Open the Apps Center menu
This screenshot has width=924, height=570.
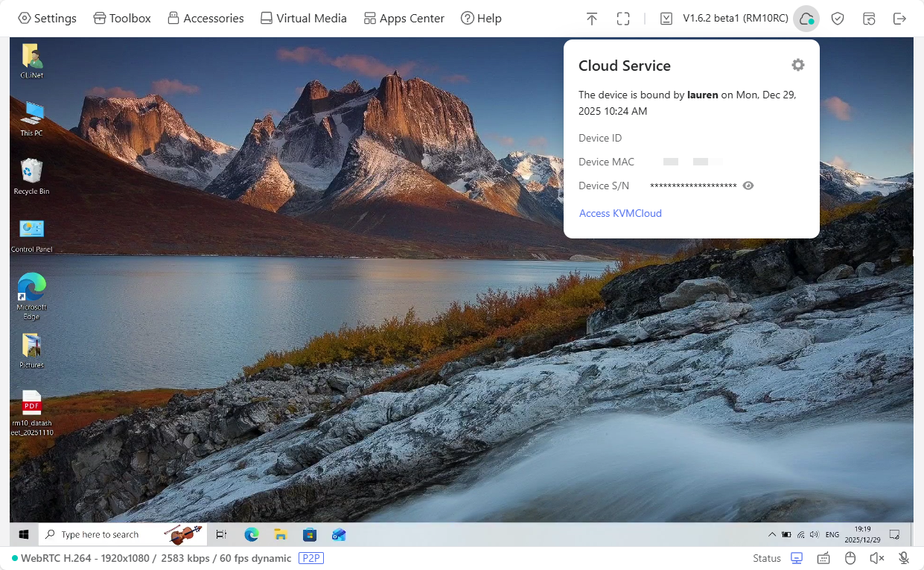click(404, 19)
